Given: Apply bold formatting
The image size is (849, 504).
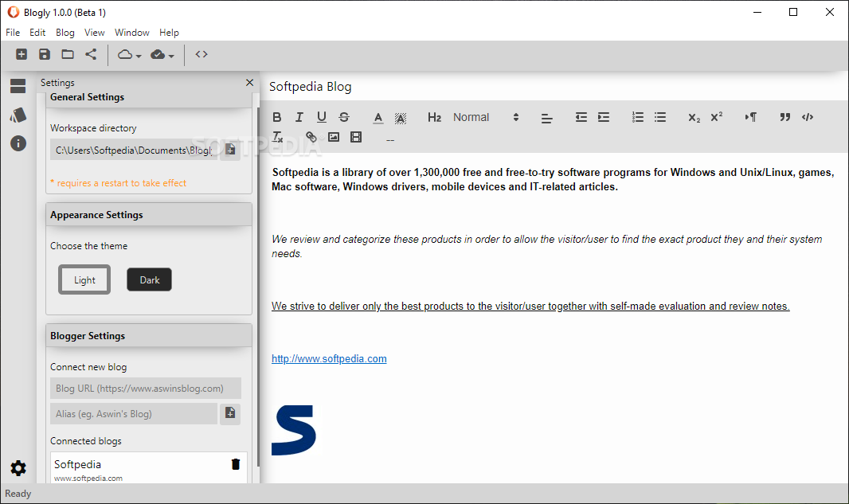Looking at the screenshot, I should (x=276, y=117).
